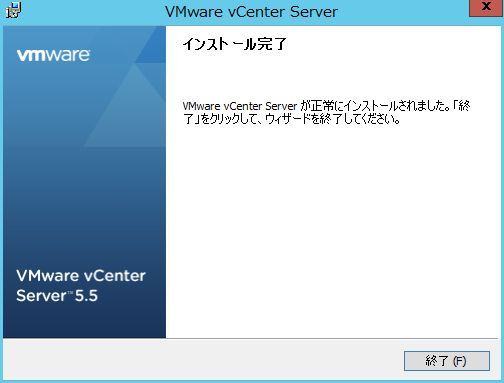Click the 'VMware vCenter Server 5.5' banner text
The height and width of the screenshot is (383, 504).
point(81,286)
